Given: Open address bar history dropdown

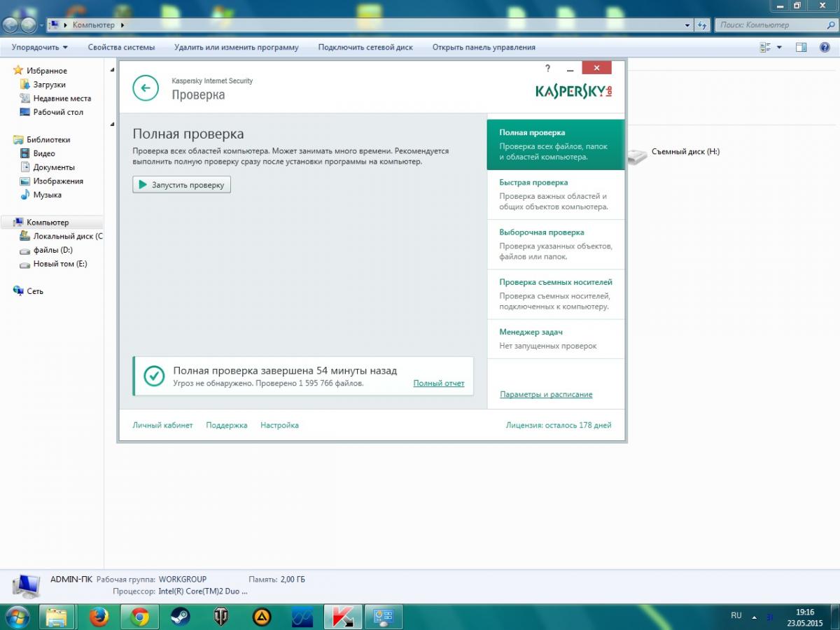Looking at the screenshot, I should [x=687, y=25].
